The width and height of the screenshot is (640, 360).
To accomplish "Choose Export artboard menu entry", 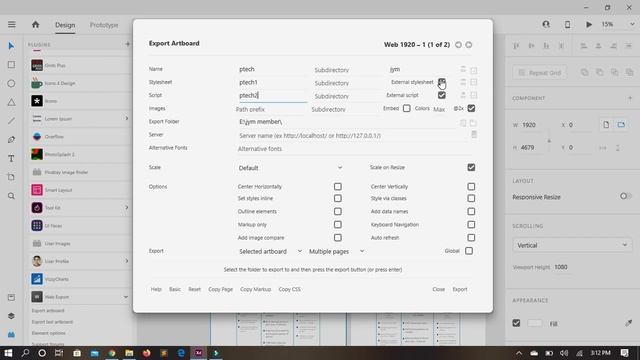I will [x=48, y=311].
